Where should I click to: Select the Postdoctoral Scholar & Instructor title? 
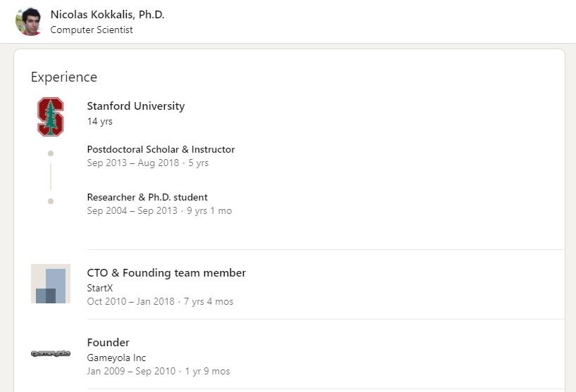tap(161, 149)
